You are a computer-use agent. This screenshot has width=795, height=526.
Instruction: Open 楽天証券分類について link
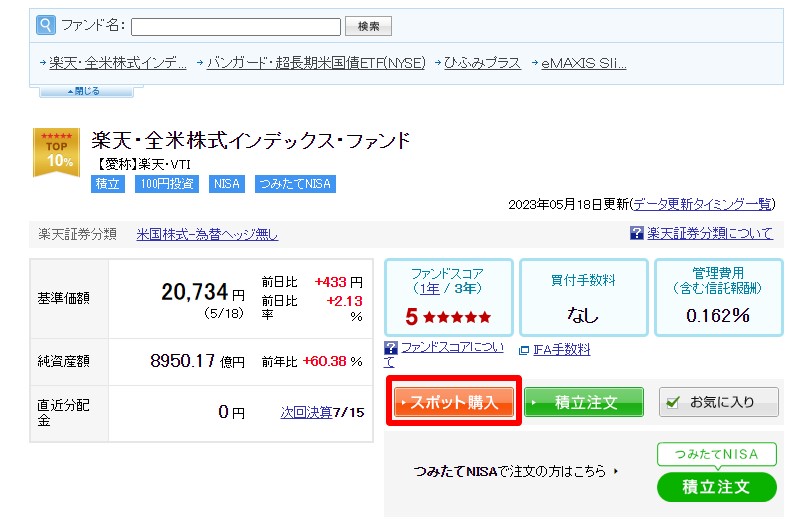coord(710,233)
